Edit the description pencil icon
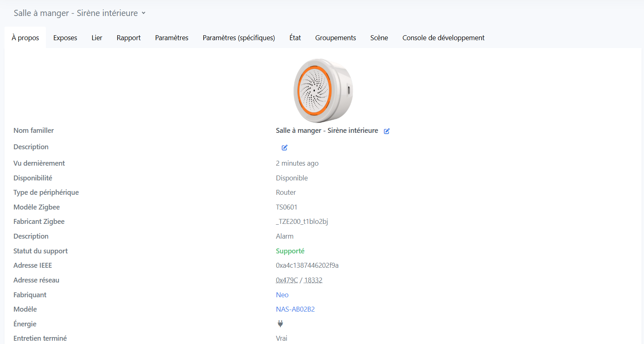Screen dimensions: 644x344 tap(284, 148)
